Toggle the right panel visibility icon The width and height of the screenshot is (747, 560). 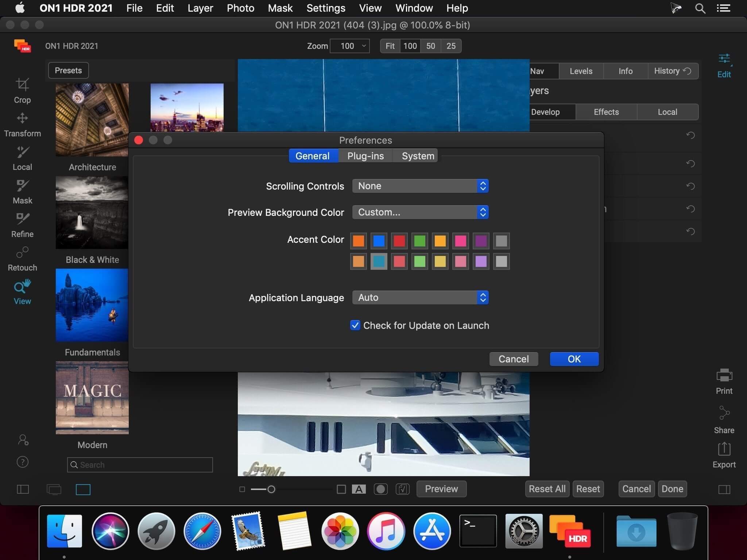(x=724, y=489)
